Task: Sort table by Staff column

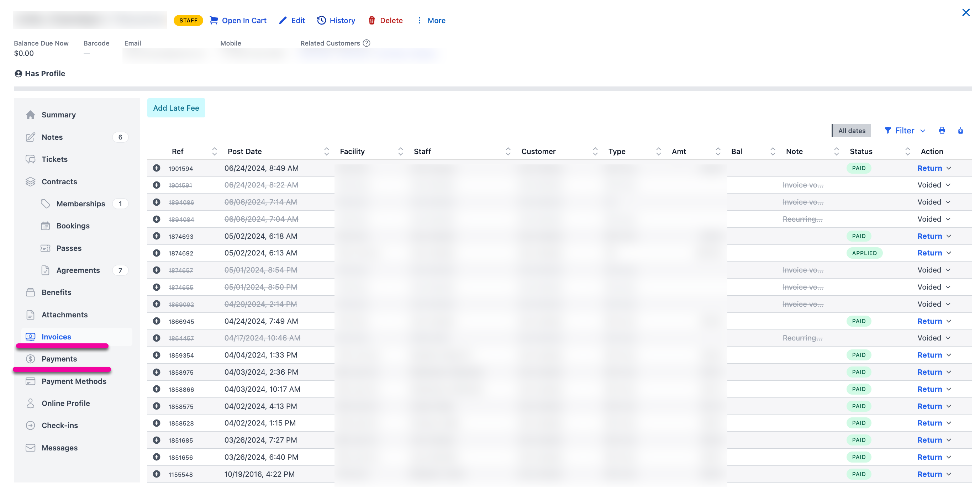Action: tap(508, 151)
